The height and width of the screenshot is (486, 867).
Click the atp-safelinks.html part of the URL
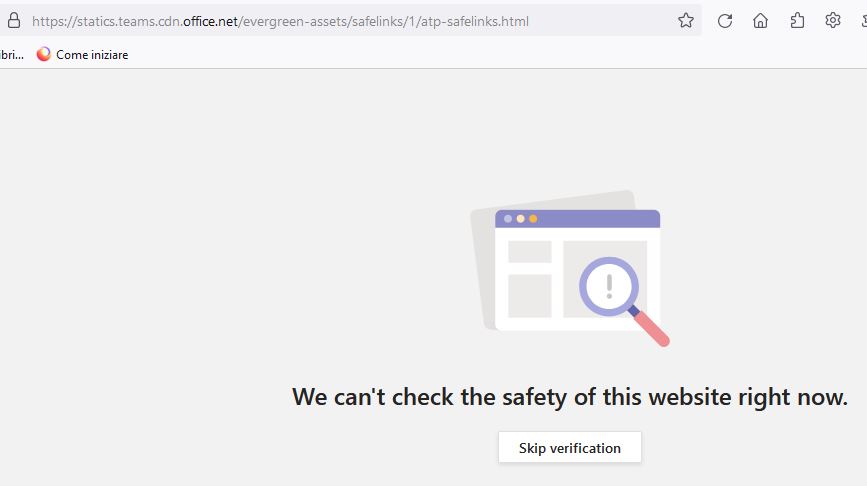point(475,22)
